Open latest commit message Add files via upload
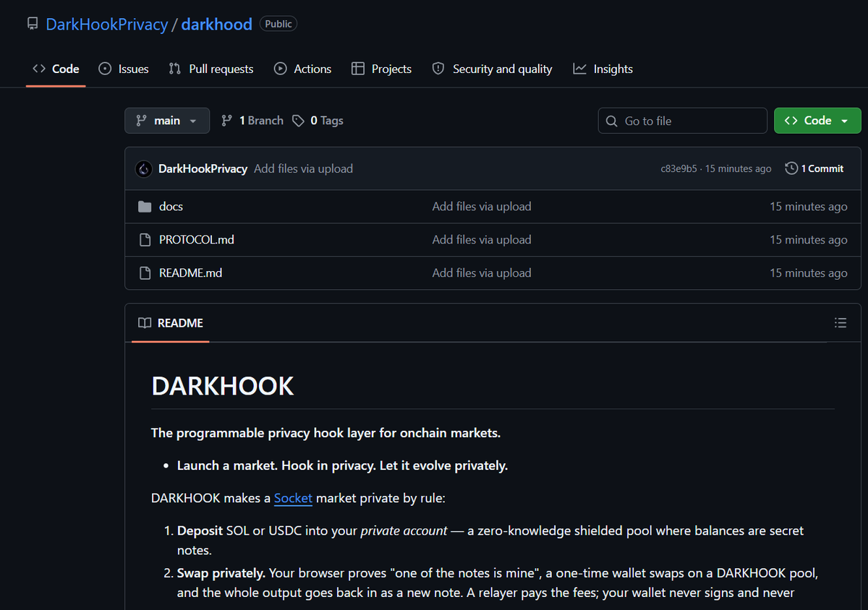The height and width of the screenshot is (610, 868). click(303, 168)
